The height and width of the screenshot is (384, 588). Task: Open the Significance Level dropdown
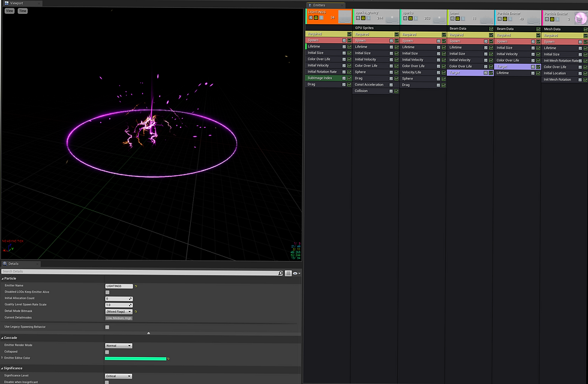[118, 376]
